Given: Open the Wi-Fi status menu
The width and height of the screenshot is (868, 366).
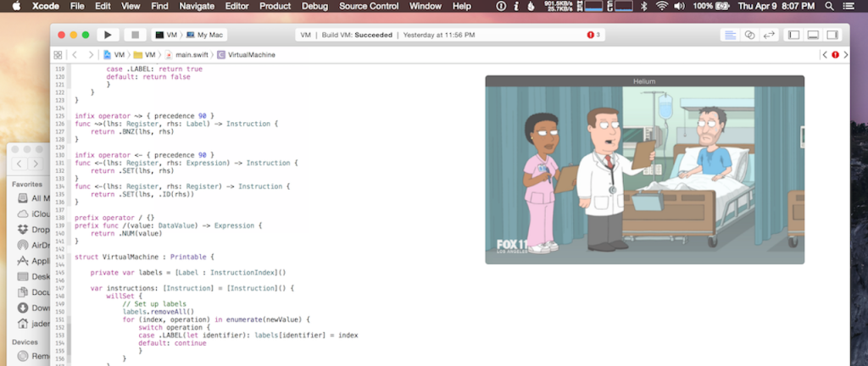Looking at the screenshot, I should pyautogui.click(x=661, y=6).
